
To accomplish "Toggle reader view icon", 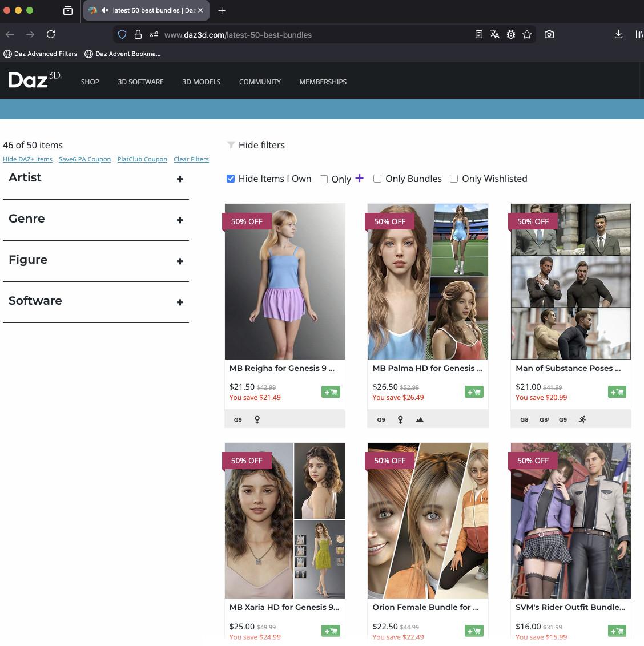I will [x=478, y=35].
